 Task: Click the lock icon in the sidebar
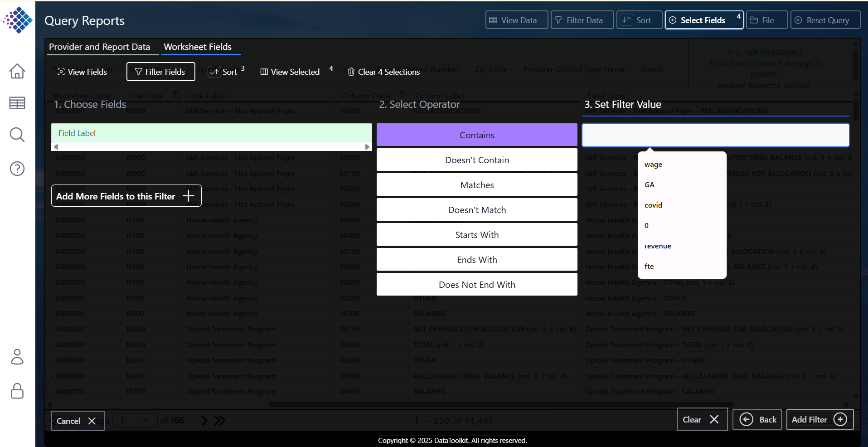(x=17, y=391)
